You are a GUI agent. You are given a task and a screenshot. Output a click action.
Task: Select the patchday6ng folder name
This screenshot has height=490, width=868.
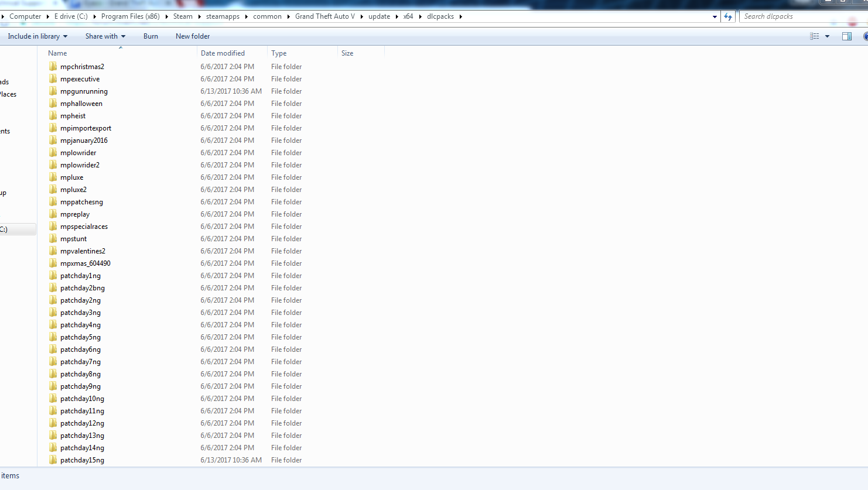(x=80, y=349)
